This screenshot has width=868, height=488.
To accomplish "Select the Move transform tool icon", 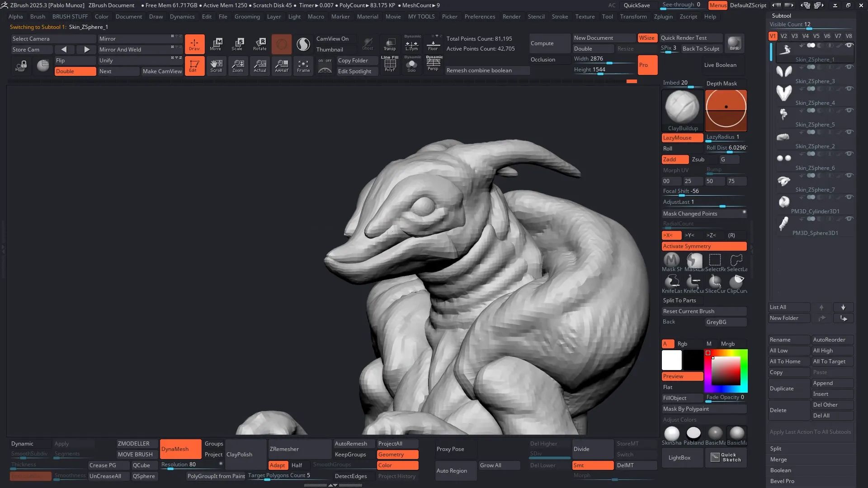I will point(216,44).
